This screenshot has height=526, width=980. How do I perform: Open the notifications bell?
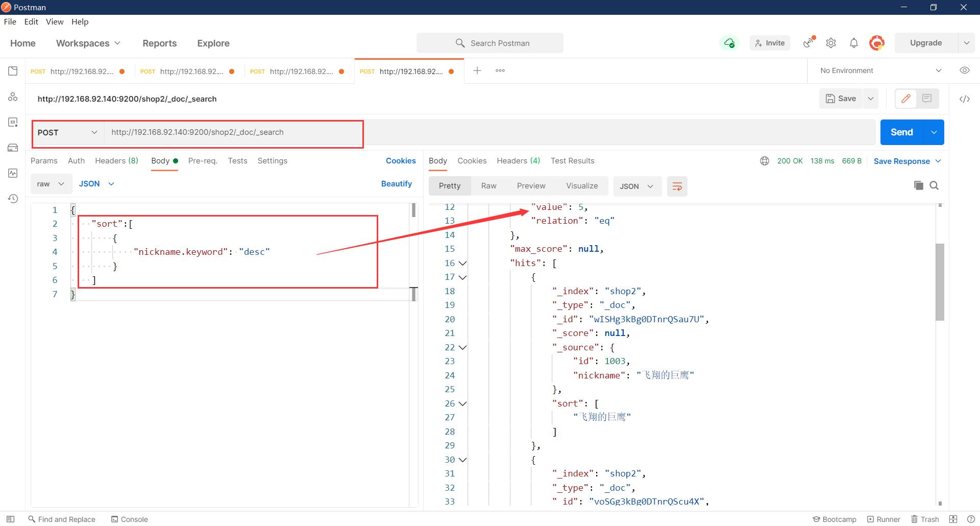click(x=854, y=43)
